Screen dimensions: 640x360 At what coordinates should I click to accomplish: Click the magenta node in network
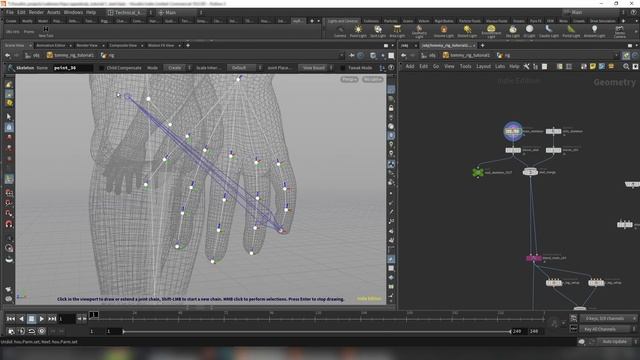tap(534, 258)
